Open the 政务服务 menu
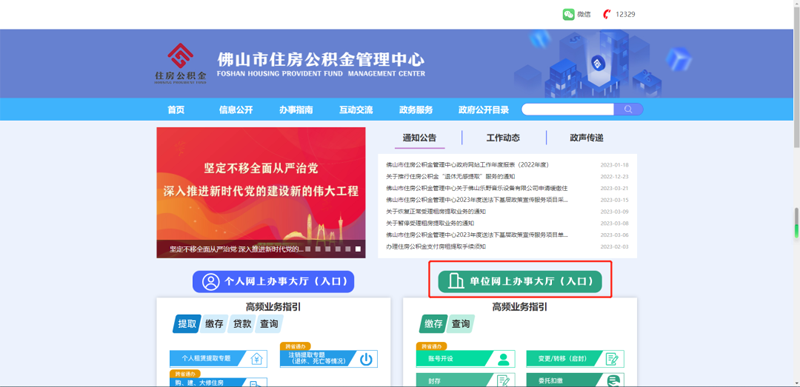The width and height of the screenshot is (800, 387). (416, 110)
